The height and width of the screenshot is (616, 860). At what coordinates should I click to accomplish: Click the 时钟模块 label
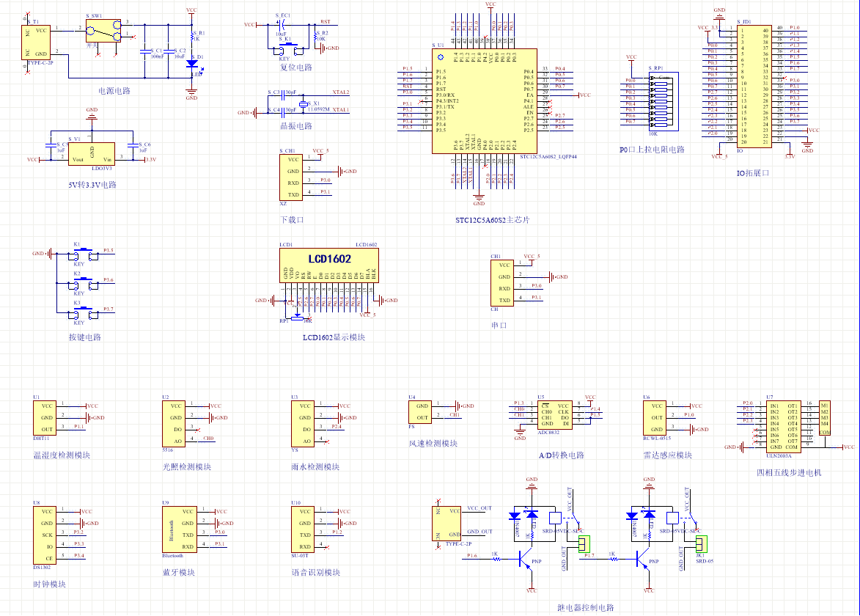[49, 584]
